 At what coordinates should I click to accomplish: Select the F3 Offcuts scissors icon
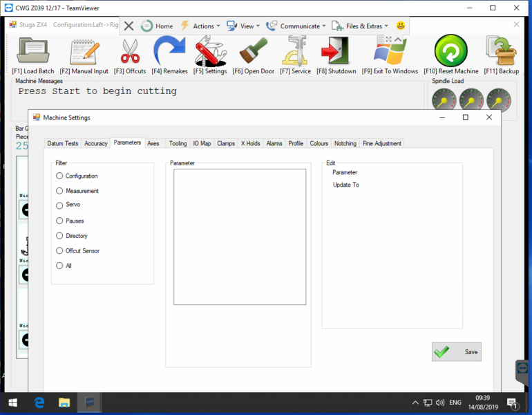coord(130,52)
